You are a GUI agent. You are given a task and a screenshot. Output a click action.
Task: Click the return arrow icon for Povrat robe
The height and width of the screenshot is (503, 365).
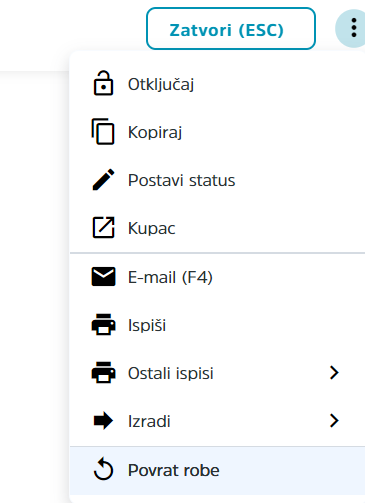103,469
